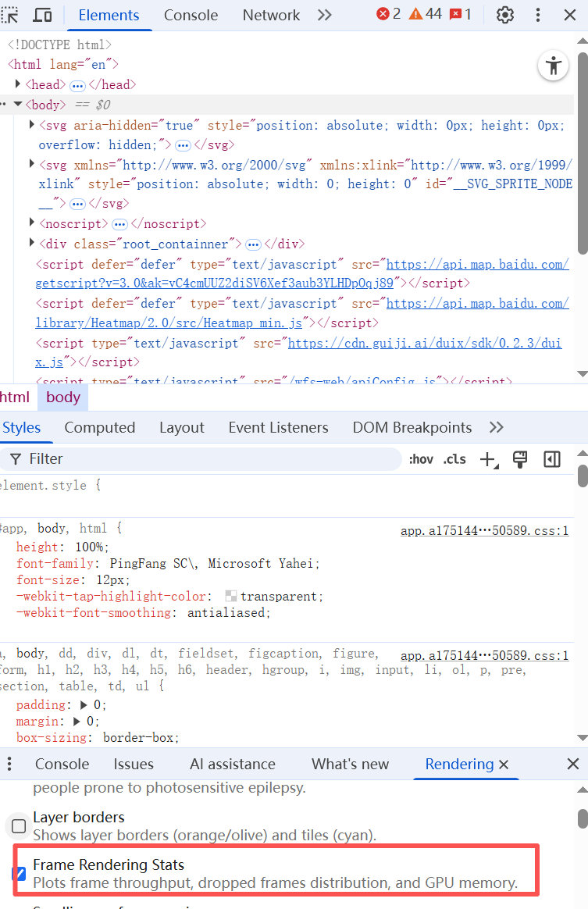Open the guiji duix.js source link
The width and height of the screenshot is (588, 909).
(298, 352)
